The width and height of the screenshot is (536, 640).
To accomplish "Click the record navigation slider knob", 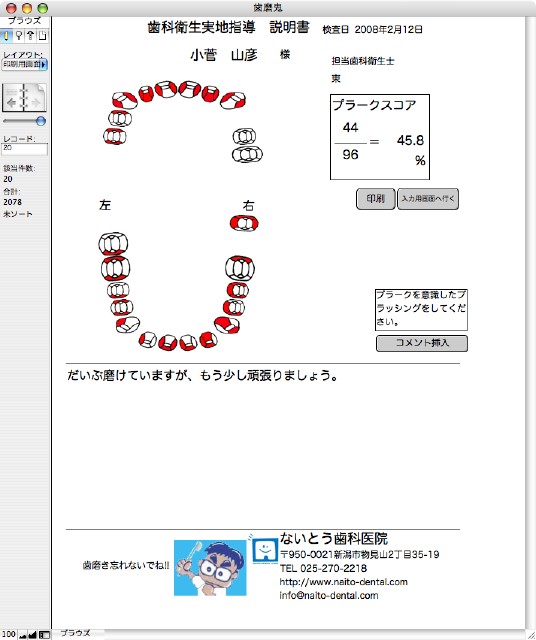I will click(40, 121).
